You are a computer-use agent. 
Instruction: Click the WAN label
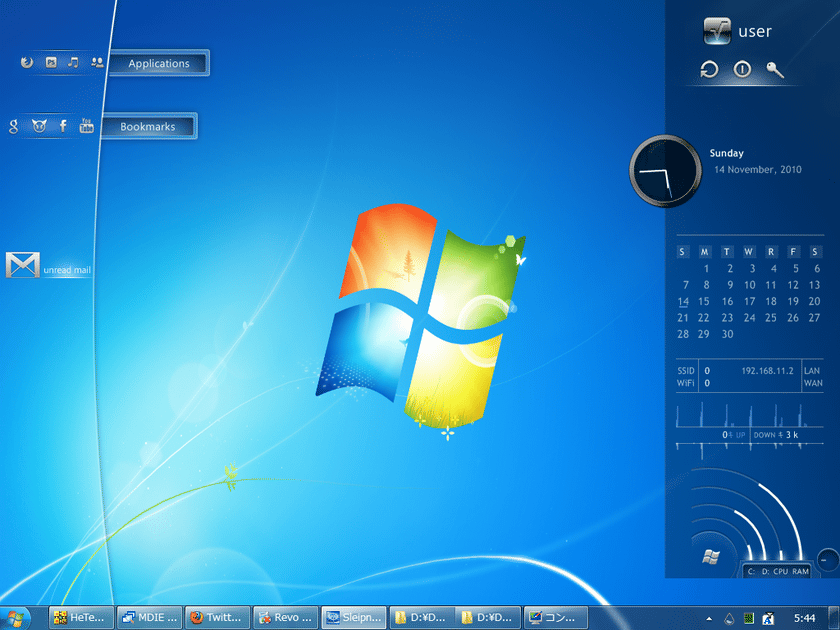(x=813, y=383)
